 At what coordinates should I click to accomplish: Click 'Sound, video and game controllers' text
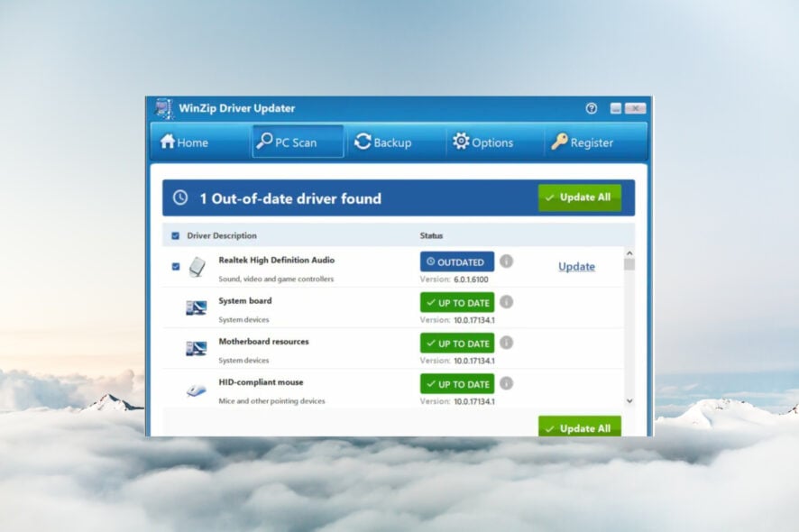click(x=276, y=279)
